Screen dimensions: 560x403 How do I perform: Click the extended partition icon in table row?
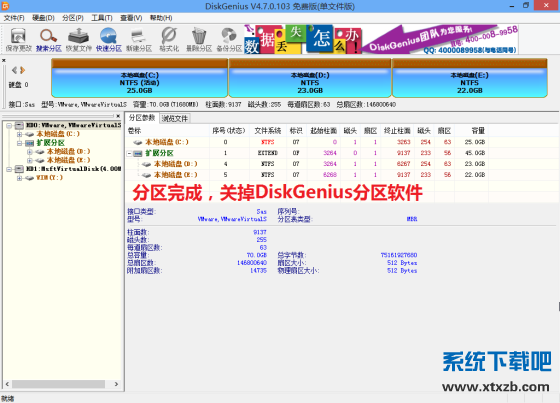coord(138,153)
